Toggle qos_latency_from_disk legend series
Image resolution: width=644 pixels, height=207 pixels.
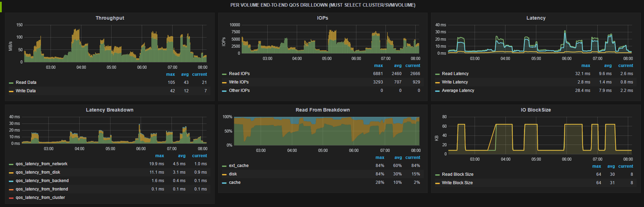click(x=38, y=172)
